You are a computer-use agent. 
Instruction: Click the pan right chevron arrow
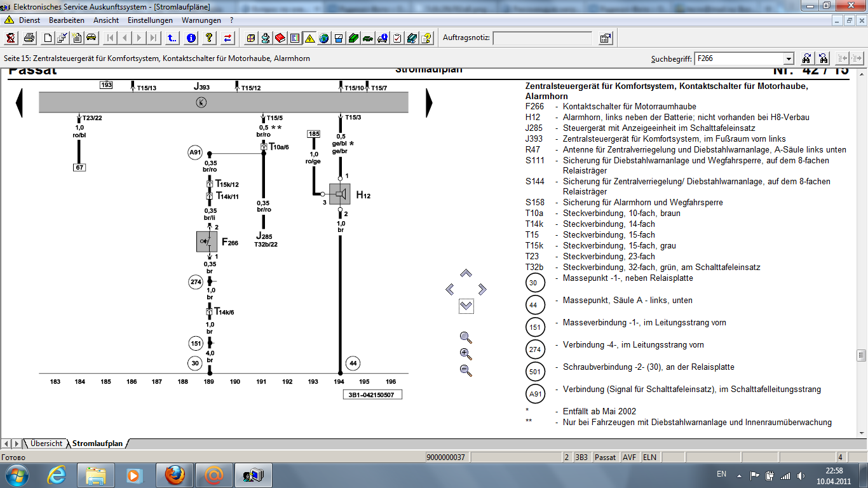pos(482,290)
